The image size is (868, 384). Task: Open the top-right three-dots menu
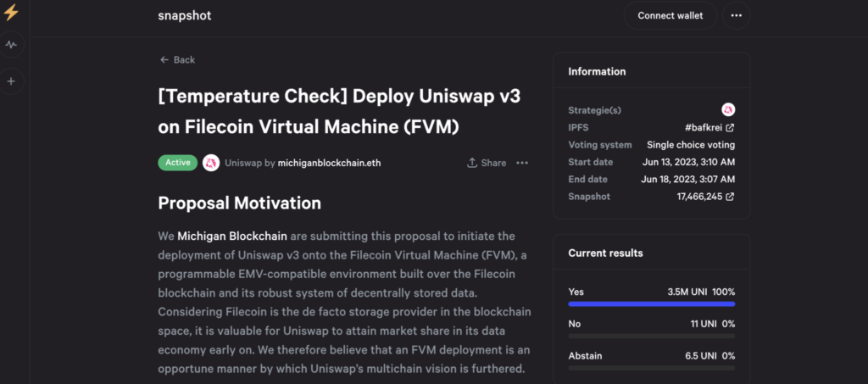(737, 15)
